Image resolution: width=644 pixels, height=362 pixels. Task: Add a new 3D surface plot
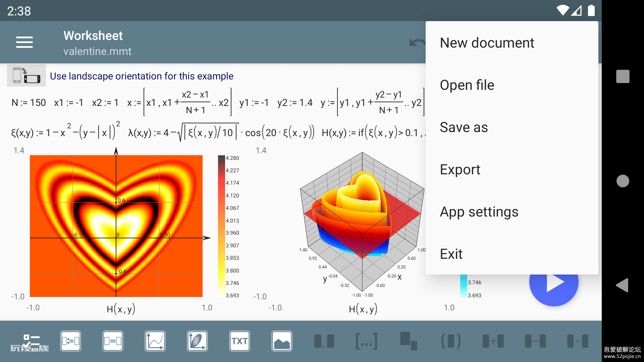(197, 341)
